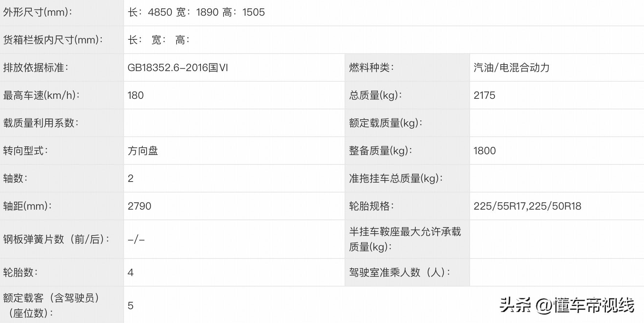
Task: Select the 2175 total mass value
Action: point(484,96)
